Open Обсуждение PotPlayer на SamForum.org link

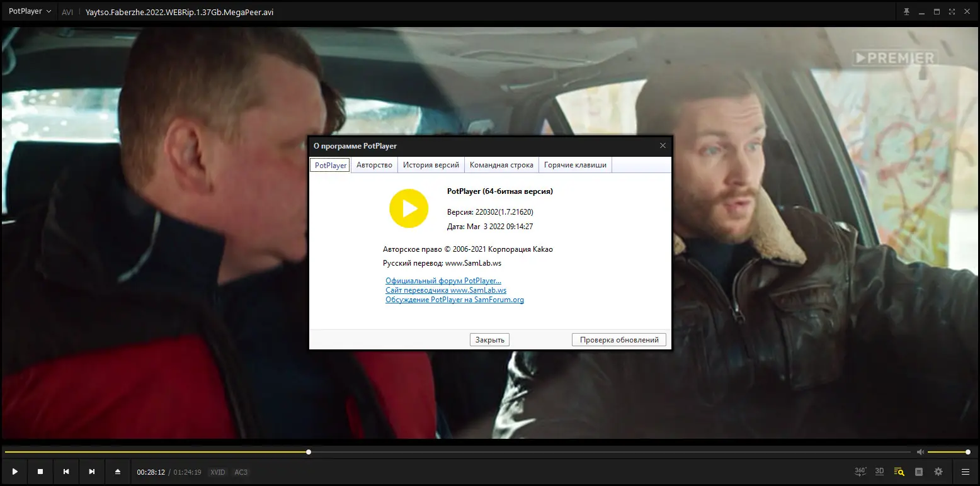[455, 300]
